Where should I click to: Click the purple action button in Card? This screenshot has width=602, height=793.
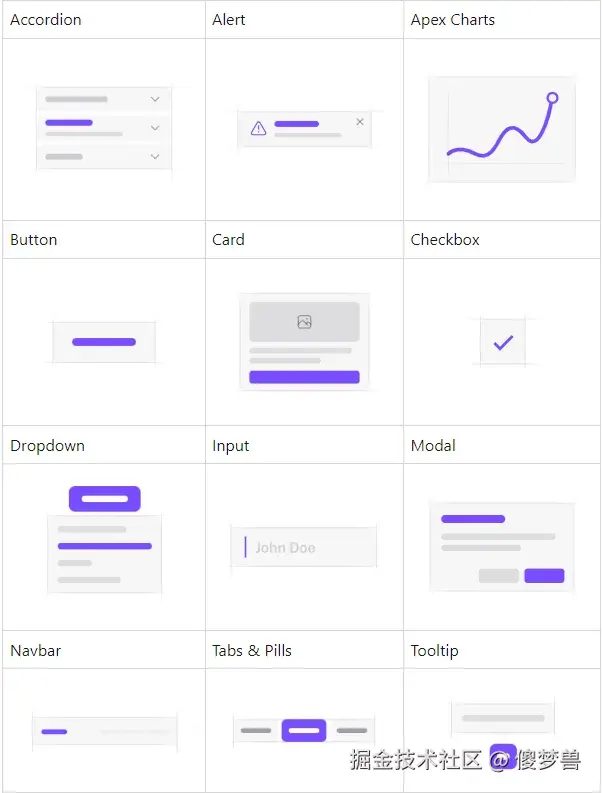coord(304,377)
